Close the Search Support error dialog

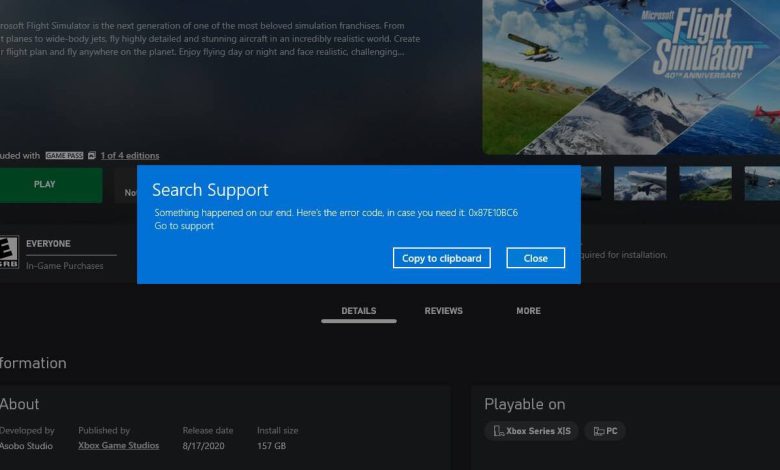click(x=535, y=258)
